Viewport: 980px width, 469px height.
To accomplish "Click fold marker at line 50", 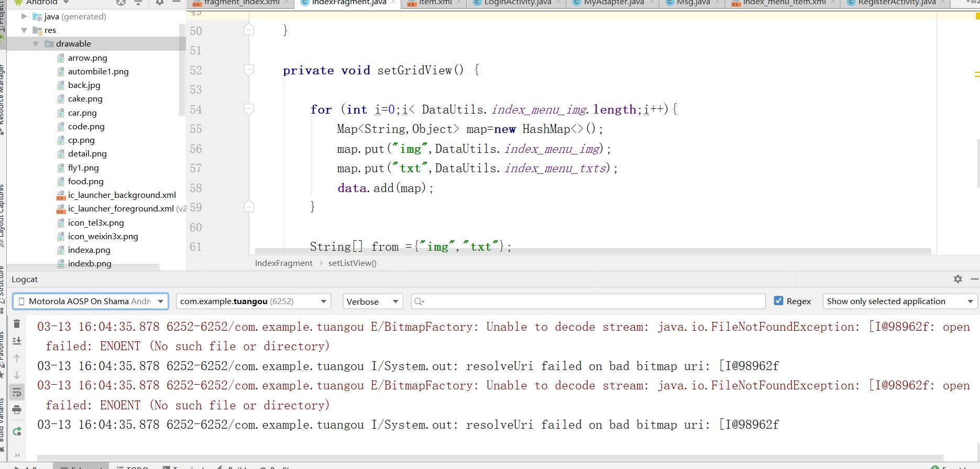I will (249, 30).
